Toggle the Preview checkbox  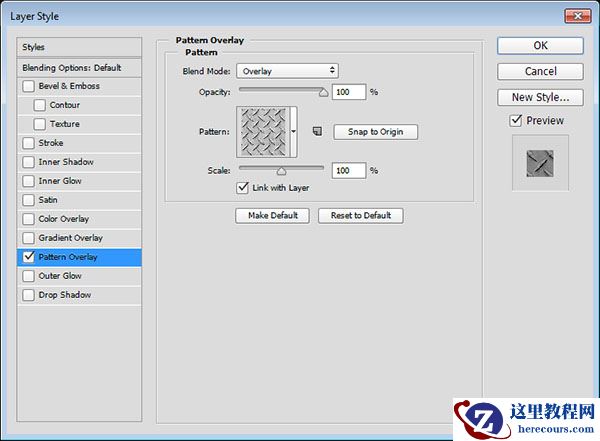pos(516,121)
